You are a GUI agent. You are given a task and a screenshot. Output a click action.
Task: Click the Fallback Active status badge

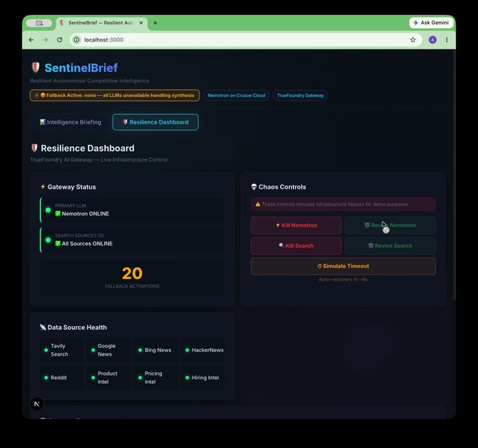pyautogui.click(x=115, y=95)
